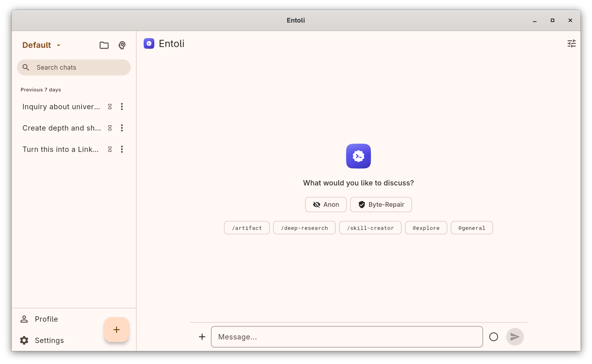Open chat "Inquiry about univer..."
This screenshot has height=364, width=592.
coord(61,107)
